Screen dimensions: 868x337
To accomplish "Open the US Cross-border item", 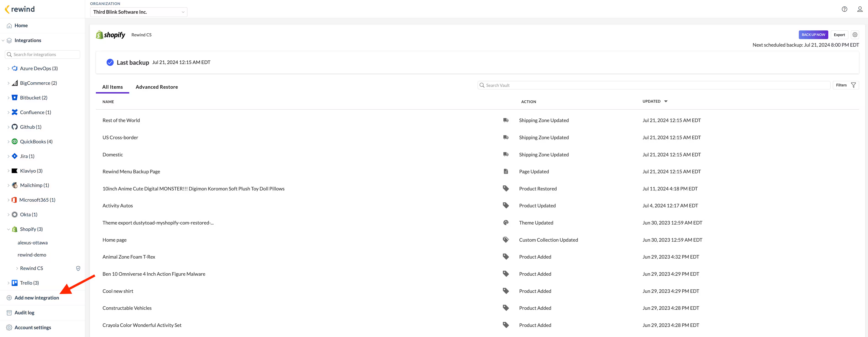I will (x=120, y=138).
